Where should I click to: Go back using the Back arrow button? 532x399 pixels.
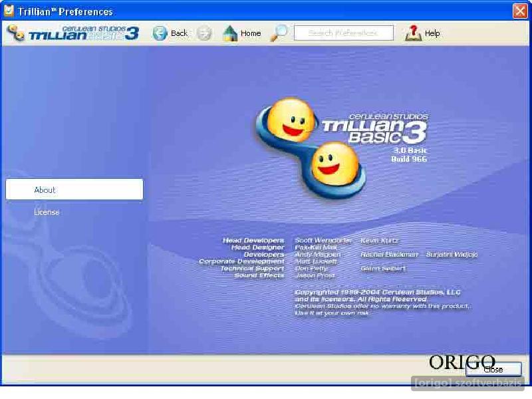point(170,33)
